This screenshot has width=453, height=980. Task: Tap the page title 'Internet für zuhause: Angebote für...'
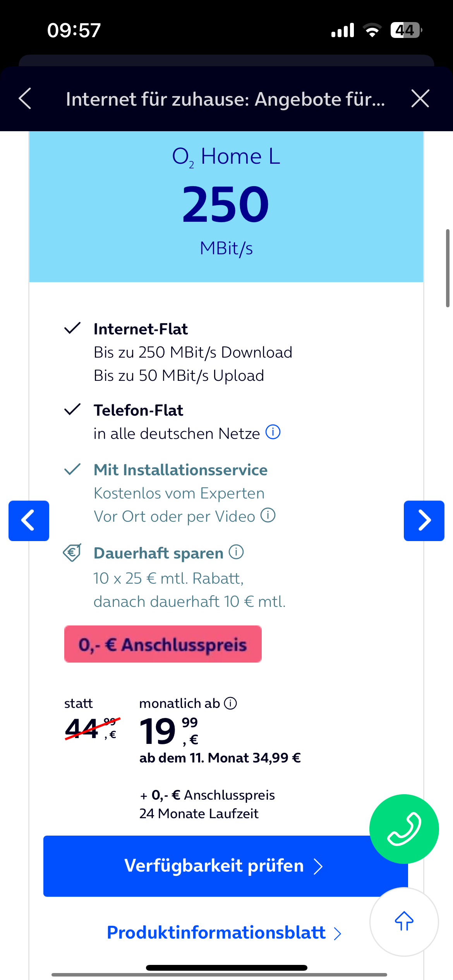pyautogui.click(x=225, y=99)
